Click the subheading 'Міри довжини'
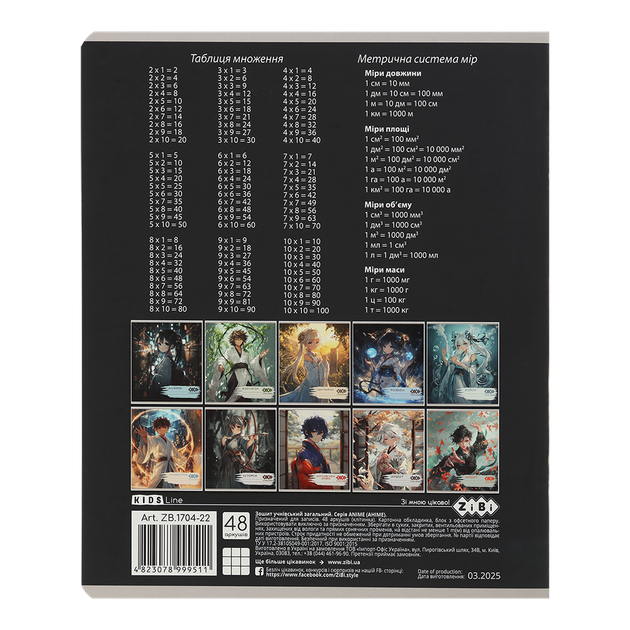Screen dimensions: 630x630 pyautogui.click(x=393, y=73)
